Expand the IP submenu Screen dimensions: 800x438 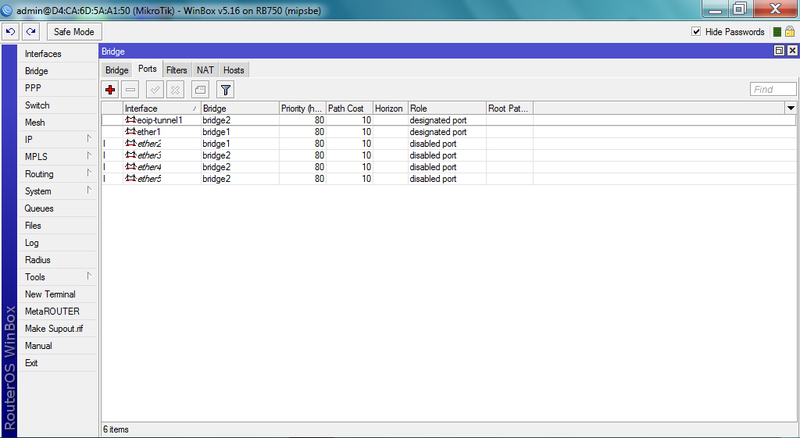(57, 139)
